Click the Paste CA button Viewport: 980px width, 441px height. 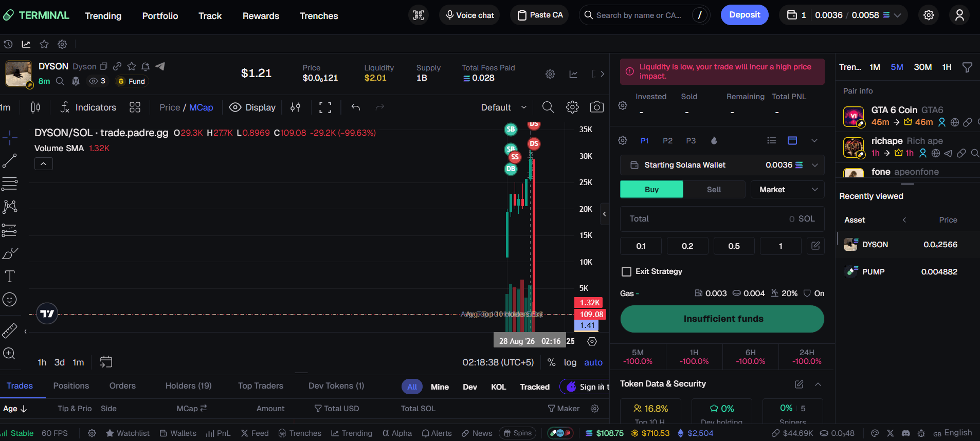point(539,15)
